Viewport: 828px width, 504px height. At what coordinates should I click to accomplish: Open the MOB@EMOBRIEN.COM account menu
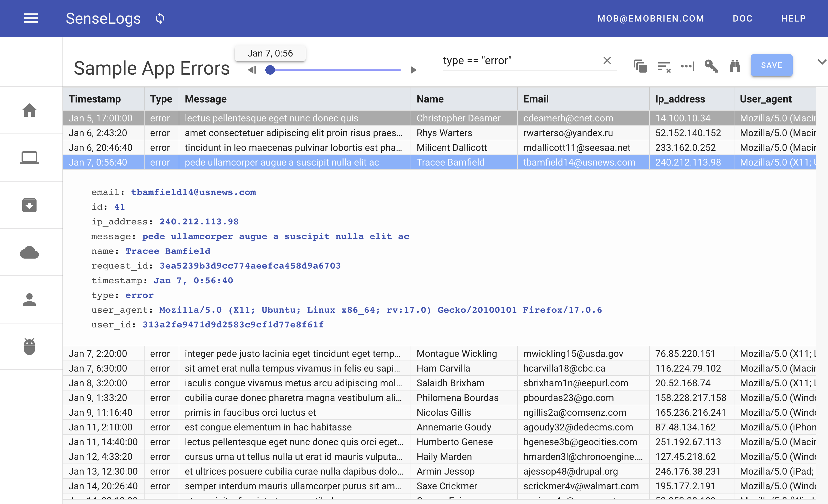pyautogui.click(x=651, y=18)
